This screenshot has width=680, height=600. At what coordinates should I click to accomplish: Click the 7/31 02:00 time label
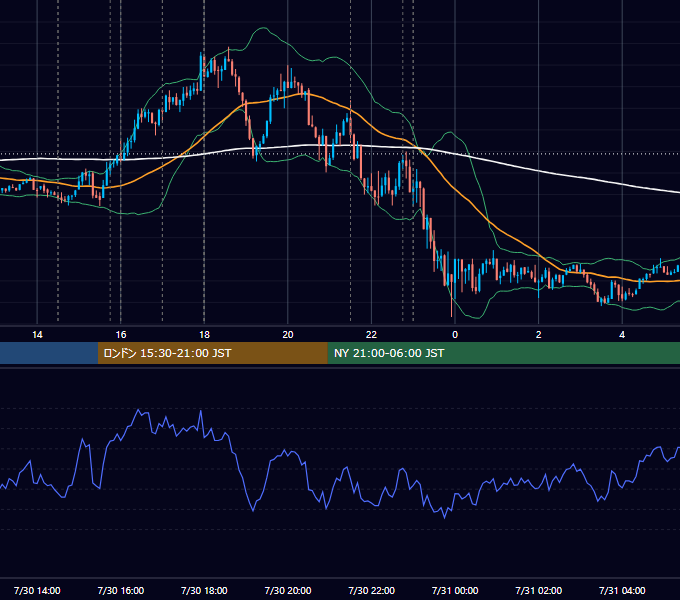[538, 590]
